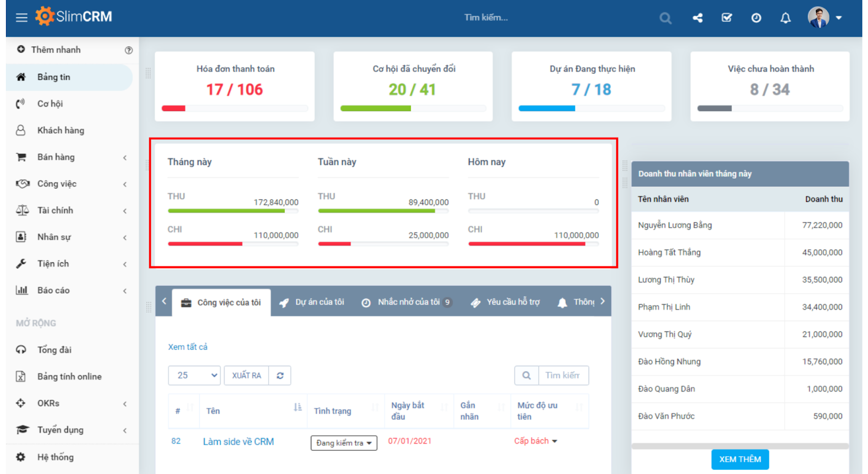Screen dimensions: 868x474
Task: Click Nguyễn Lương Bằng employee row
Action: (x=740, y=225)
